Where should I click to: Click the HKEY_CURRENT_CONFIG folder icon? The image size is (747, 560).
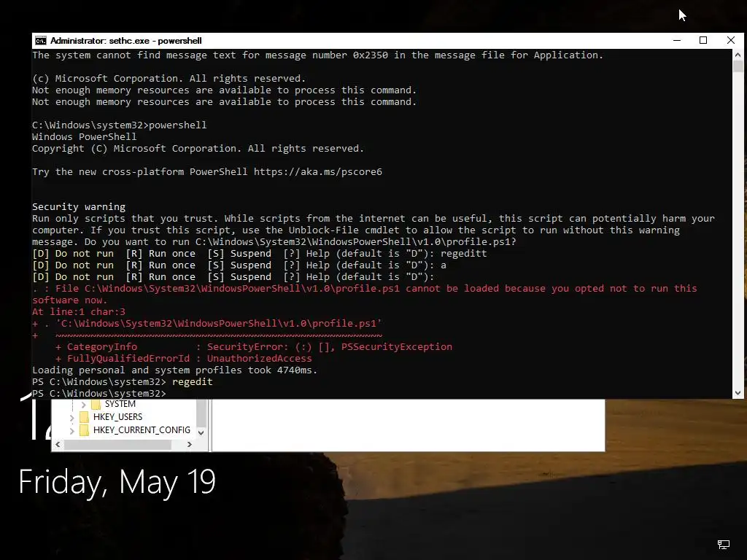(85, 430)
